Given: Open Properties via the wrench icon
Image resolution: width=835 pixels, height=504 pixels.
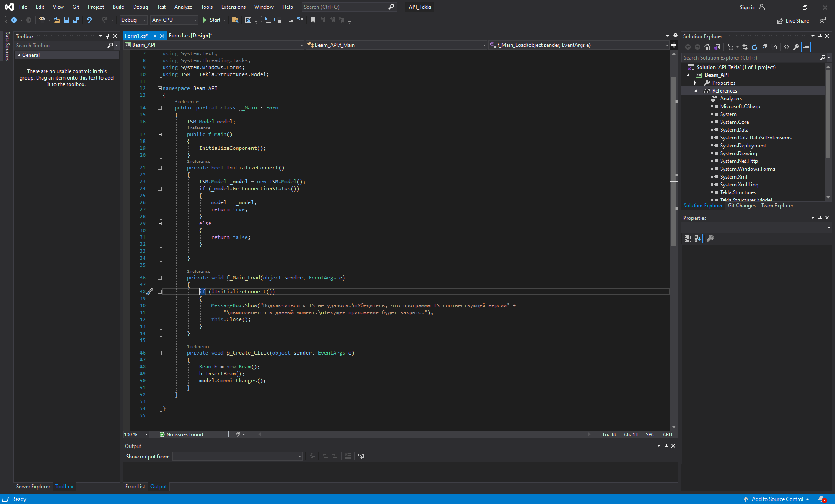Looking at the screenshot, I should tap(795, 47).
